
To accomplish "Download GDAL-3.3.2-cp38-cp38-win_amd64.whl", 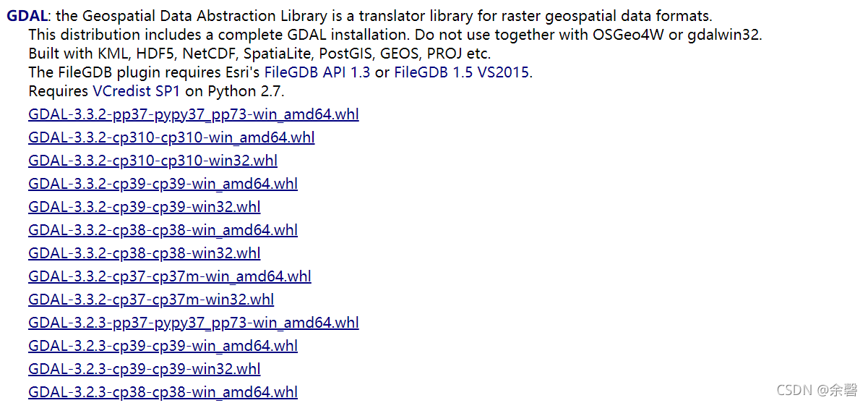I will tap(163, 230).
